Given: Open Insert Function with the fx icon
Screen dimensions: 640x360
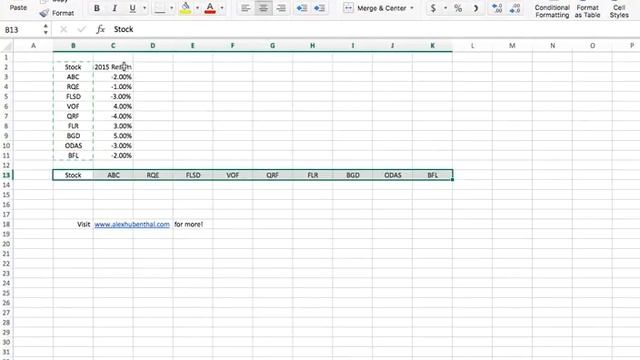Looking at the screenshot, I should [x=100, y=29].
